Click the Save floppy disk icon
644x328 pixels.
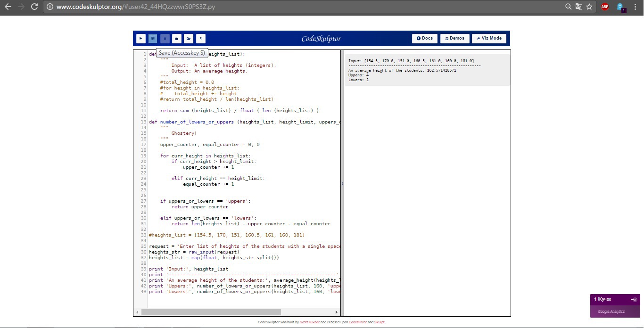(x=153, y=39)
